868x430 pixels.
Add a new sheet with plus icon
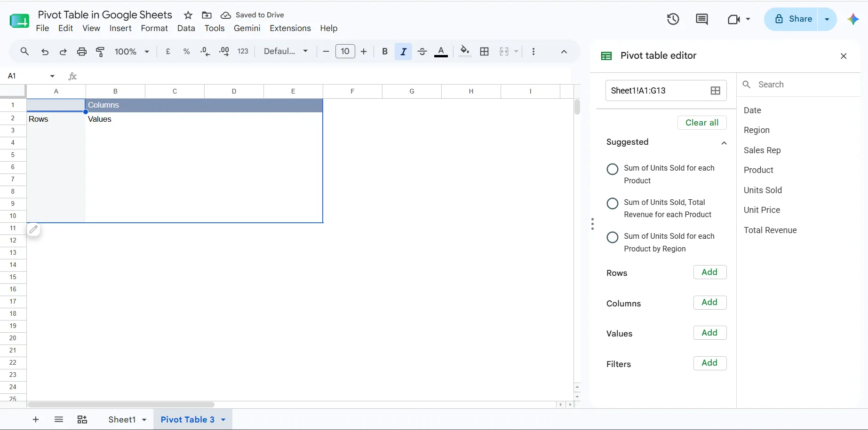(x=36, y=420)
